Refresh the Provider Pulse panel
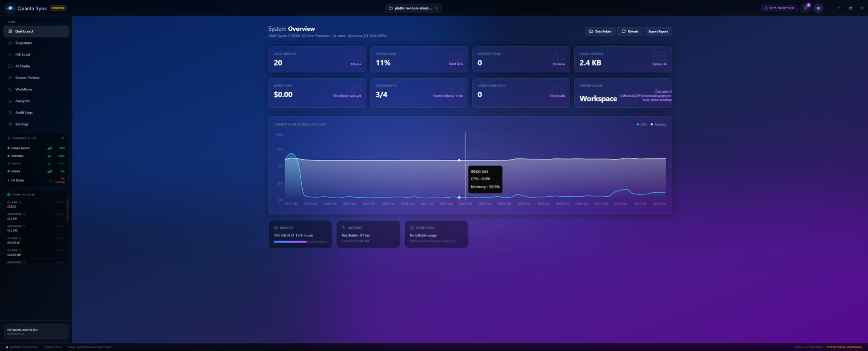Screen dimensions: 868x351 coord(63,138)
